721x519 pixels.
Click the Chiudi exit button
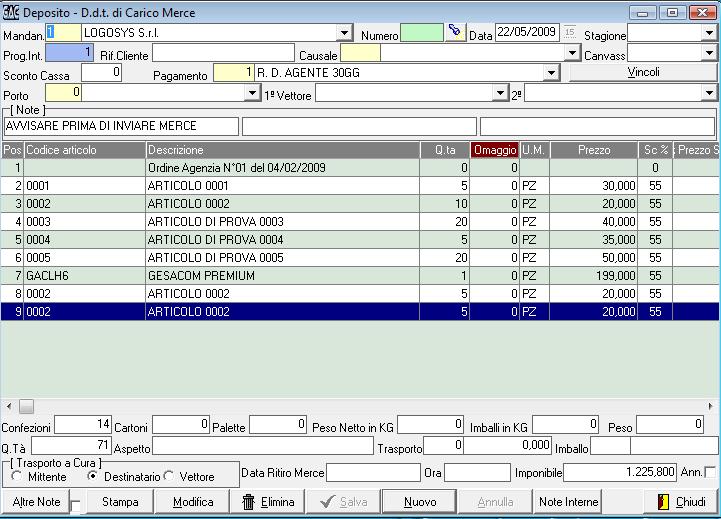tap(681, 502)
